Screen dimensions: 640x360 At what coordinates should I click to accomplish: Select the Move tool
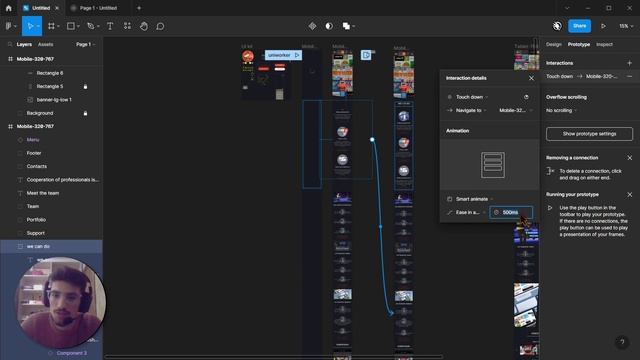[x=30, y=26]
